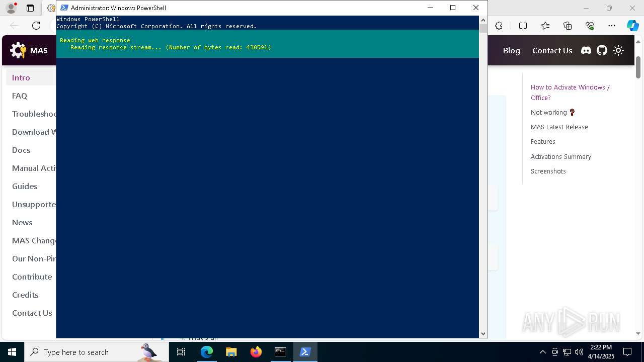
Task: Jump to Activations Summary section
Action: pos(560,156)
